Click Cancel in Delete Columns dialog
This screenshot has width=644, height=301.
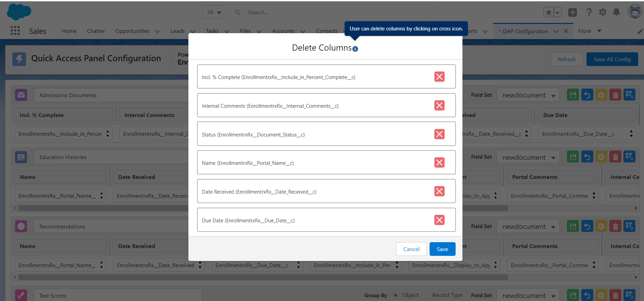411,249
